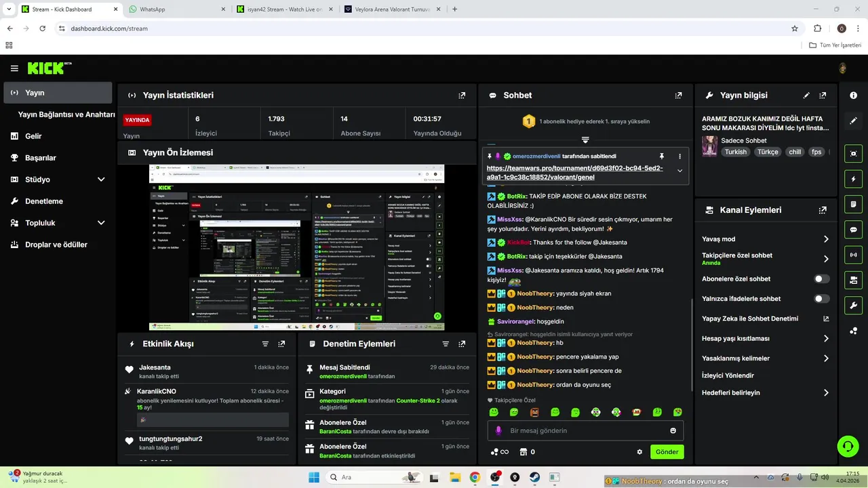868x488 pixels.
Task: Open the filter icon in Denetim Eylemleri
Action: tap(446, 344)
